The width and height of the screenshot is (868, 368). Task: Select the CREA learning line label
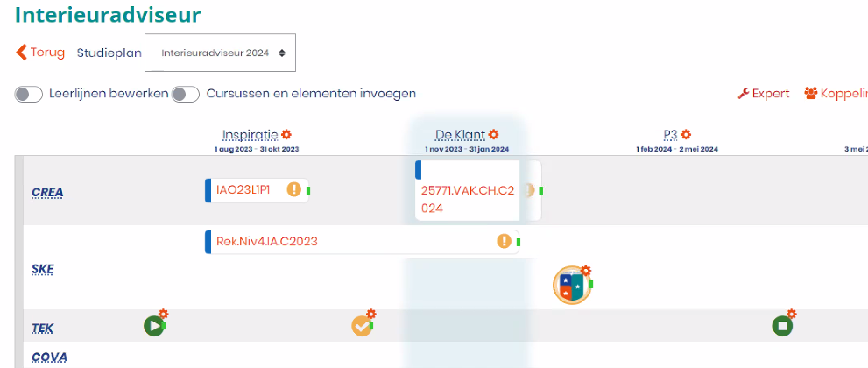coord(47,193)
